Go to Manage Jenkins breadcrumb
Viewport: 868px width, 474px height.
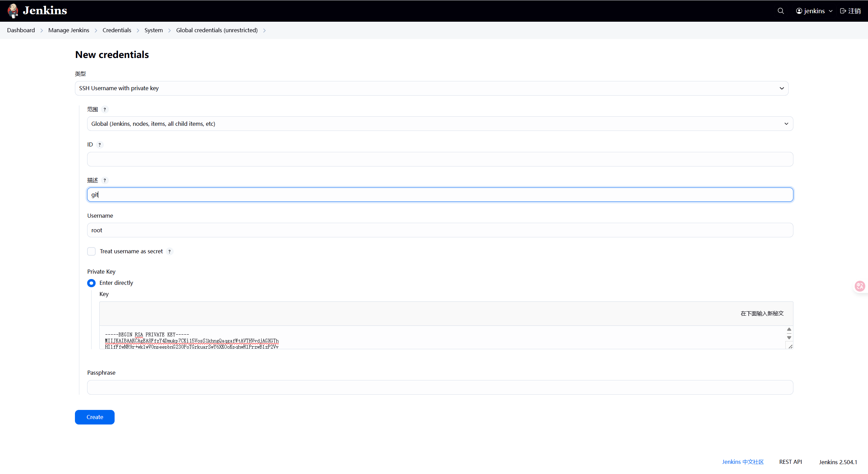pos(68,30)
